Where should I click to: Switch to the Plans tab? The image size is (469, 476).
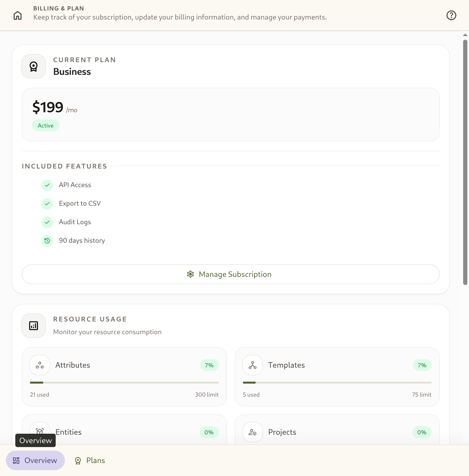click(90, 460)
